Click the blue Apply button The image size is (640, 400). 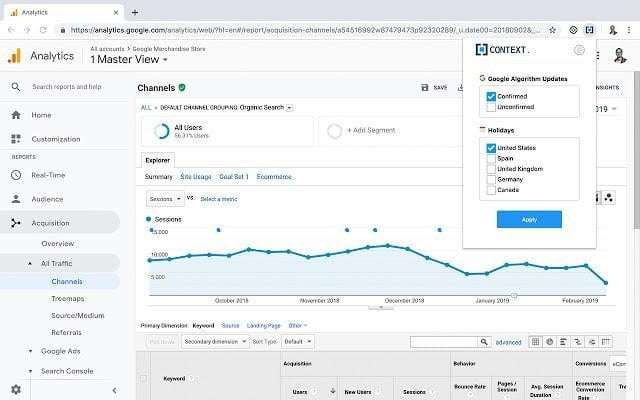pyautogui.click(x=529, y=220)
